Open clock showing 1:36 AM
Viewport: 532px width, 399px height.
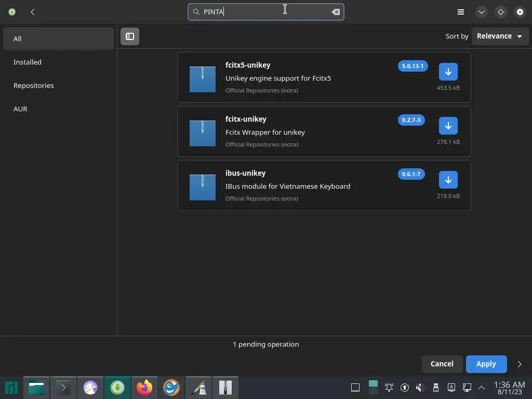coord(509,388)
